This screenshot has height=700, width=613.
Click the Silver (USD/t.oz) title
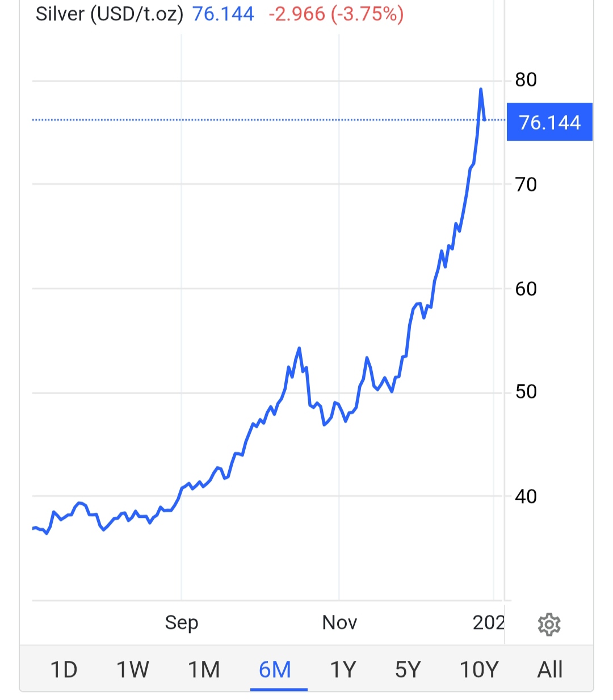(110, 14)
